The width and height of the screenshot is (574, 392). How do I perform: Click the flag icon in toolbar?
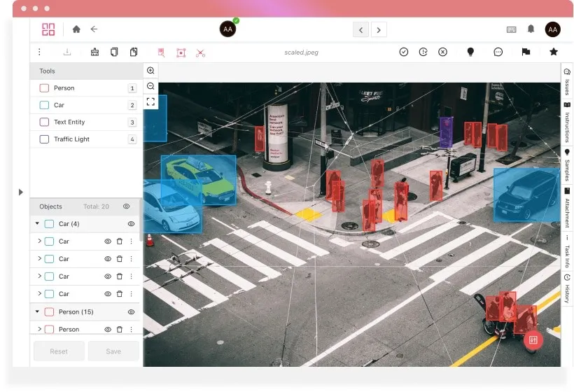(526, 52)
